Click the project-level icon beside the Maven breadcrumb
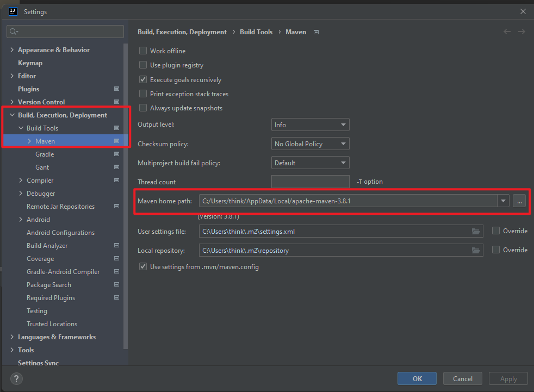Image resolution: width=534 pixels, height=392 pixels. pos(316,32)
